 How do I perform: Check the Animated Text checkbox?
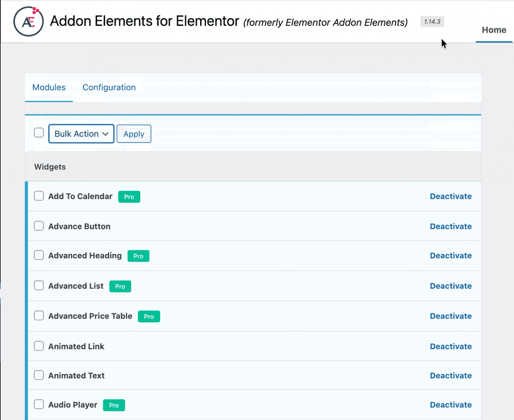click(x=39, y=375)
